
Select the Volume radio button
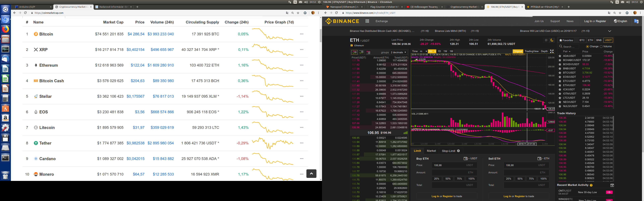tap(601, 47)
